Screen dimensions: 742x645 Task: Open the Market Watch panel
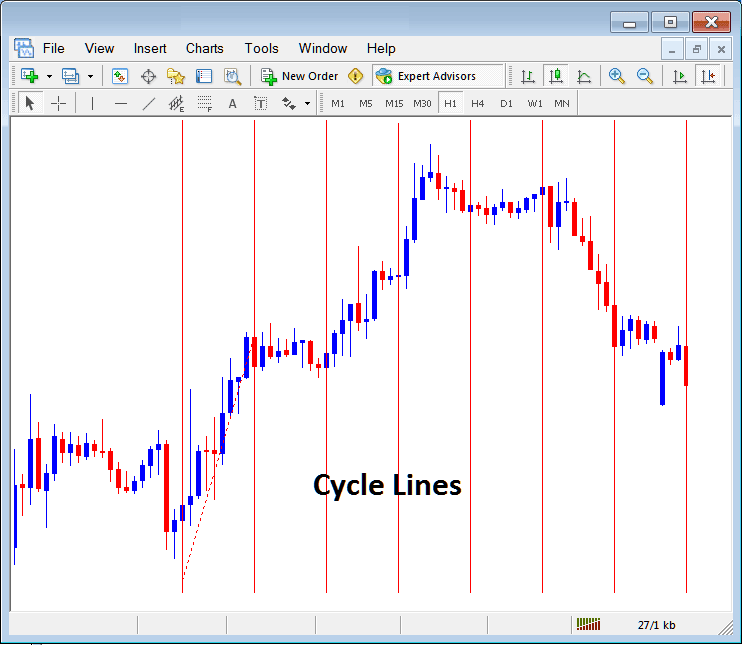click(x=120, y=76)
